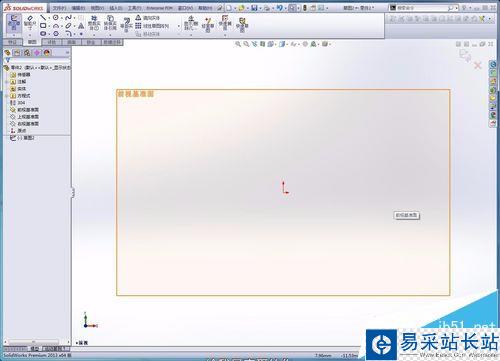Select the Straight Slot tool
500x361 pixels.
43,33
